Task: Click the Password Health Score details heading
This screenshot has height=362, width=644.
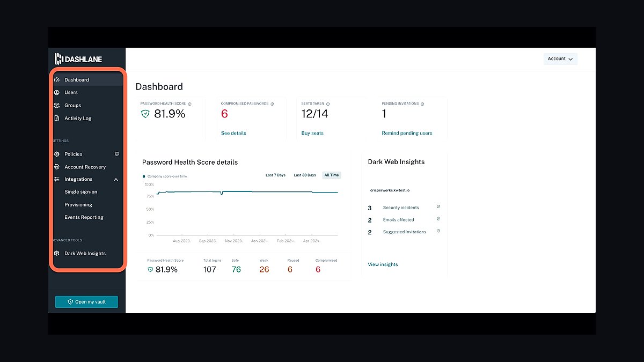Action: 190,162
